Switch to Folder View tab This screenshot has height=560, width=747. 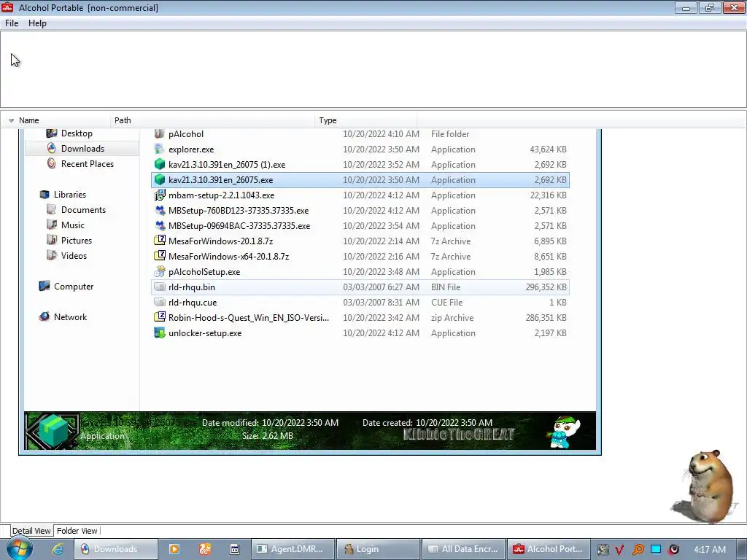pos(77,531)
